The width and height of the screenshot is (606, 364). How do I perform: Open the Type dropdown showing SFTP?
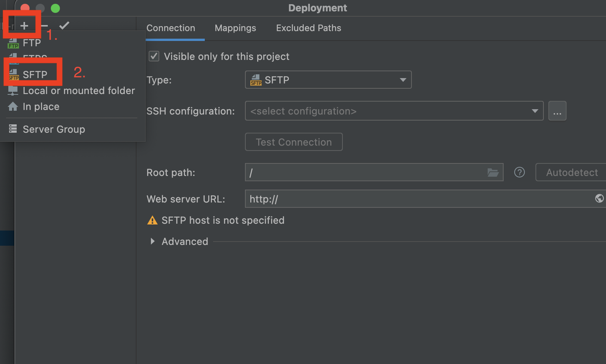(x=328, y=80)
